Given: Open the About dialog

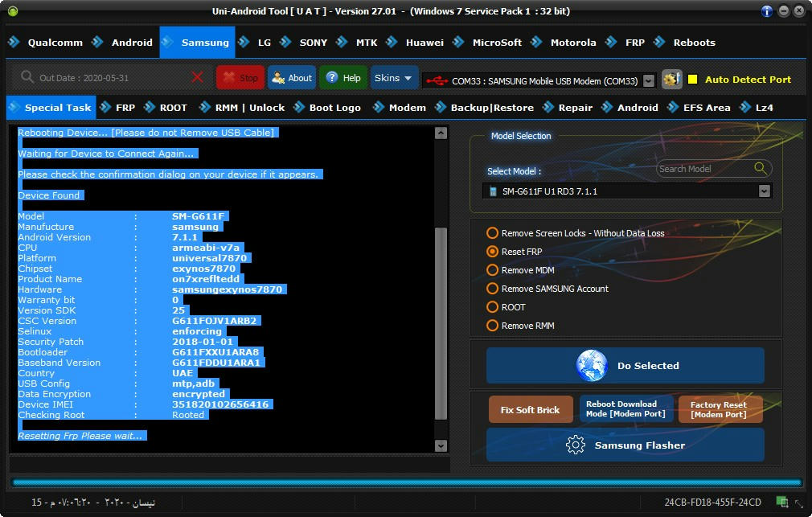Looking at the screenshot, I should tap(292, 78).
